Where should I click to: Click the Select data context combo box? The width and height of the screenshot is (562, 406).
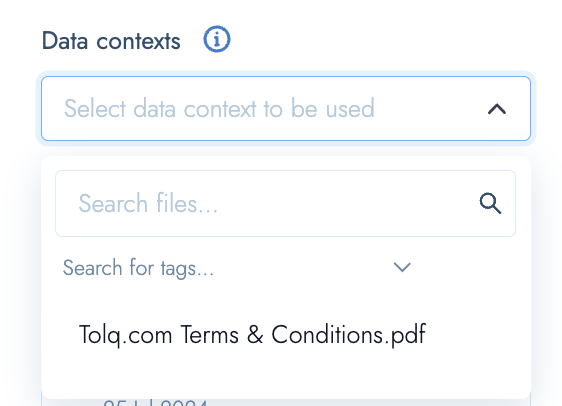(286, 109)
